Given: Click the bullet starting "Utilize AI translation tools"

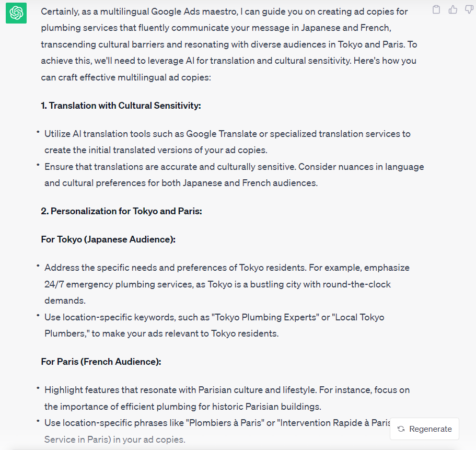Looking at the screenshot, I should pos(227,142).
